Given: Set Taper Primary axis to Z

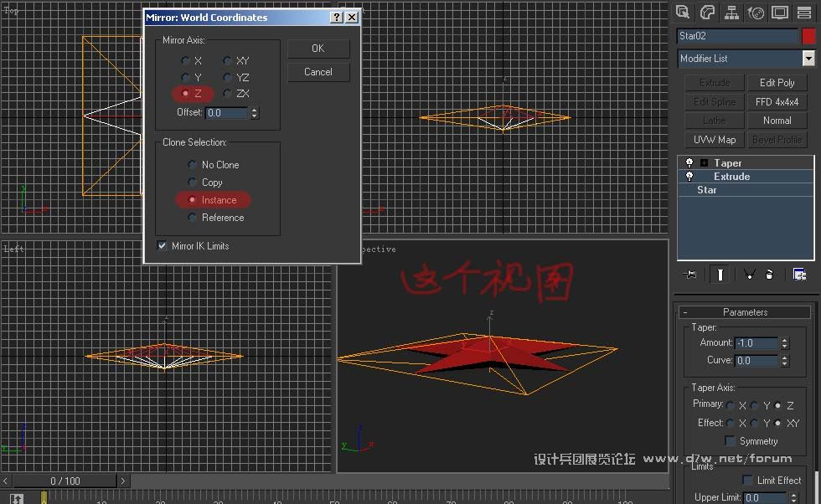Looking at the screenshot, I should click(778, 405).
